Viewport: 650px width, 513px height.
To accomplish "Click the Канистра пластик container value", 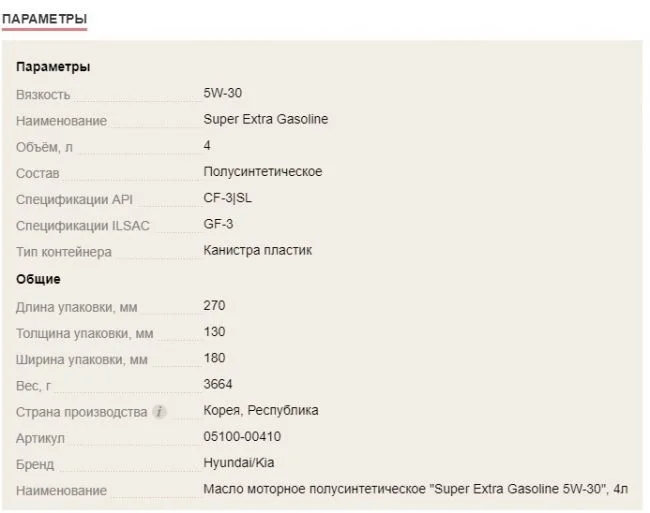I will 257,250.
